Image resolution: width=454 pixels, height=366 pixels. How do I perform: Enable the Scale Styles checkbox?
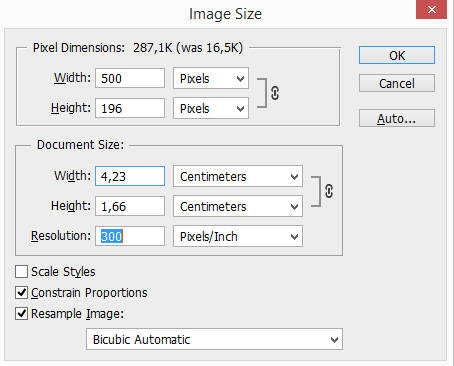[21, 271]
